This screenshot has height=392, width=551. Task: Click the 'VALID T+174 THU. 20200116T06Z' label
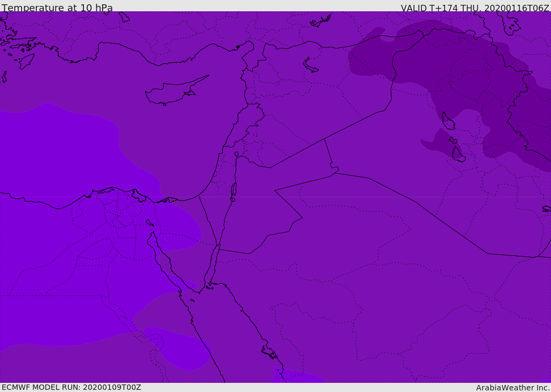[475, 8]
